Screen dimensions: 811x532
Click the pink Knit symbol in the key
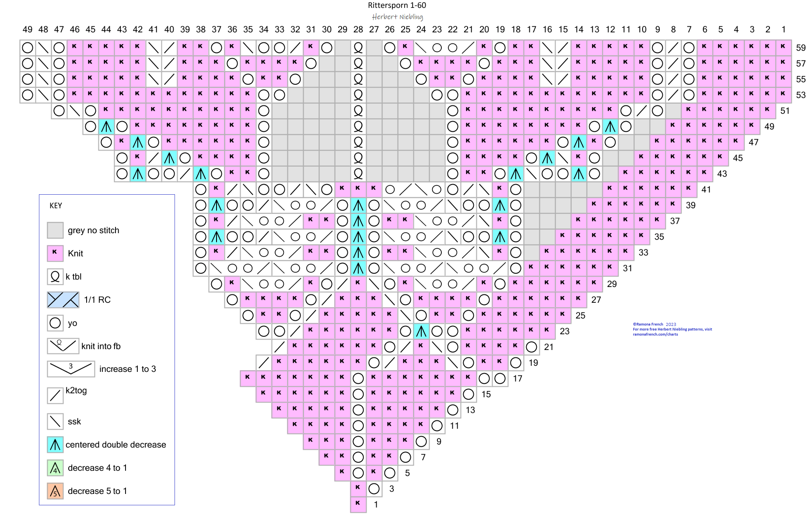55,253
